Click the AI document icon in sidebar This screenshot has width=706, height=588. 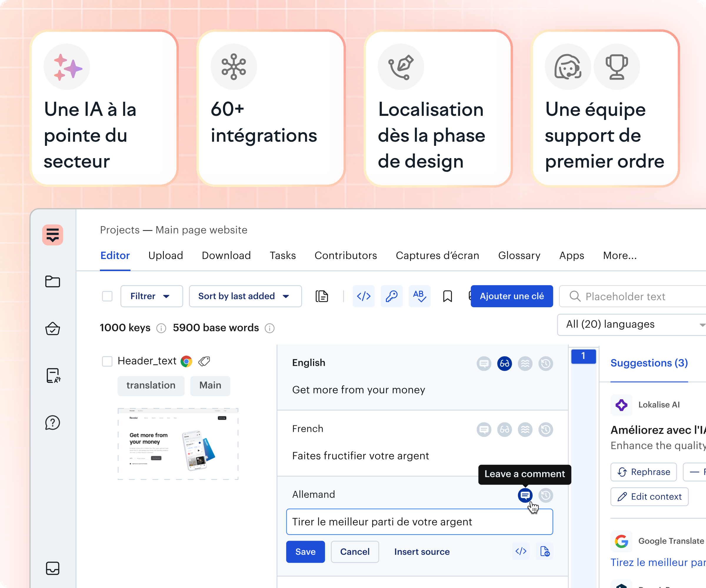[53, 375]
